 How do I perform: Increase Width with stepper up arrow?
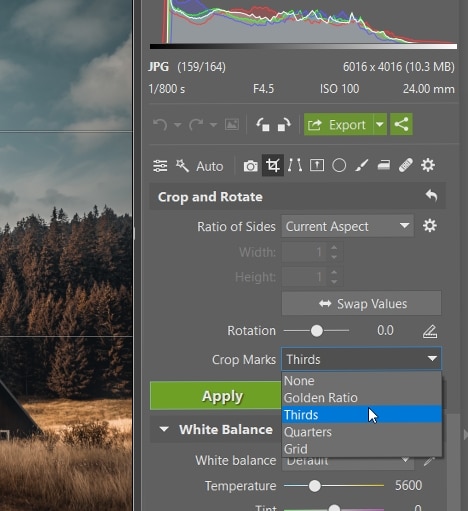(334, 247)
